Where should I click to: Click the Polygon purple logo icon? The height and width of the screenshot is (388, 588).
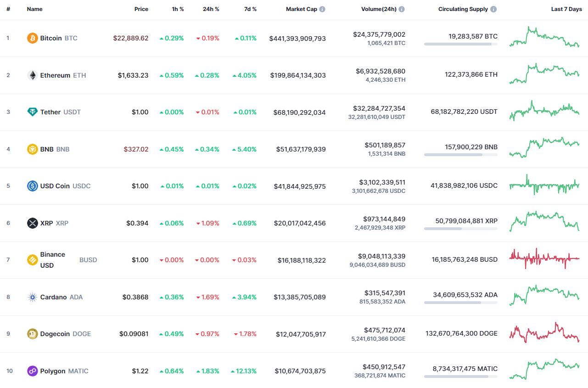32,371
